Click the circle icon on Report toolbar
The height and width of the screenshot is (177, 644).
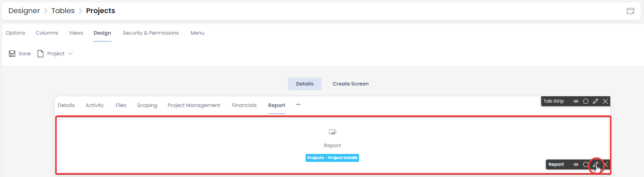click(586, 164)
